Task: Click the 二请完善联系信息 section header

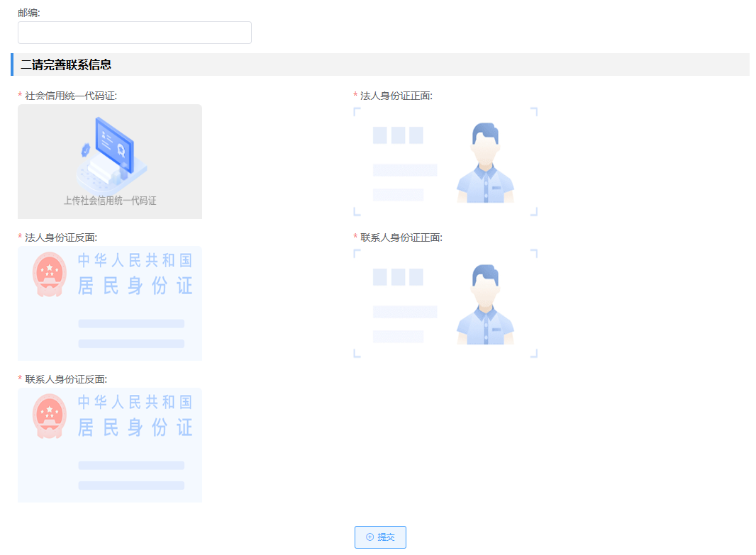Action: tap(66, 65)
